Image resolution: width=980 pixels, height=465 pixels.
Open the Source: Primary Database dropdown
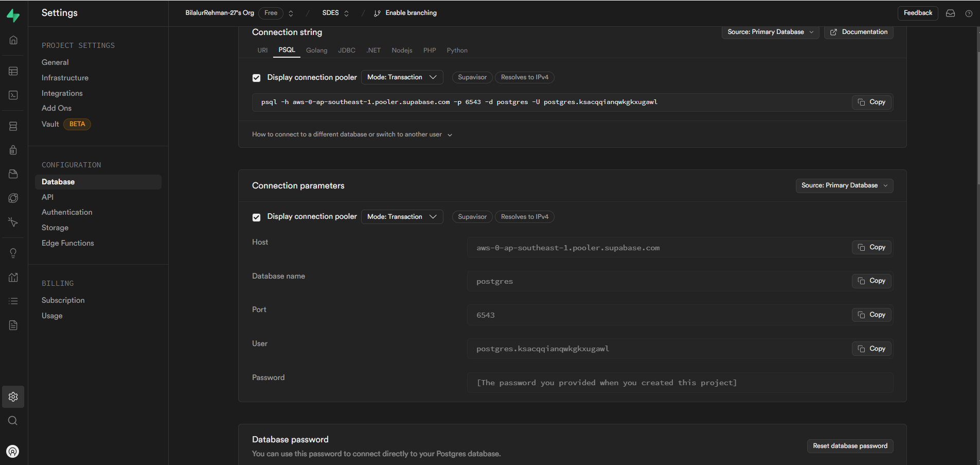(770, 32)
